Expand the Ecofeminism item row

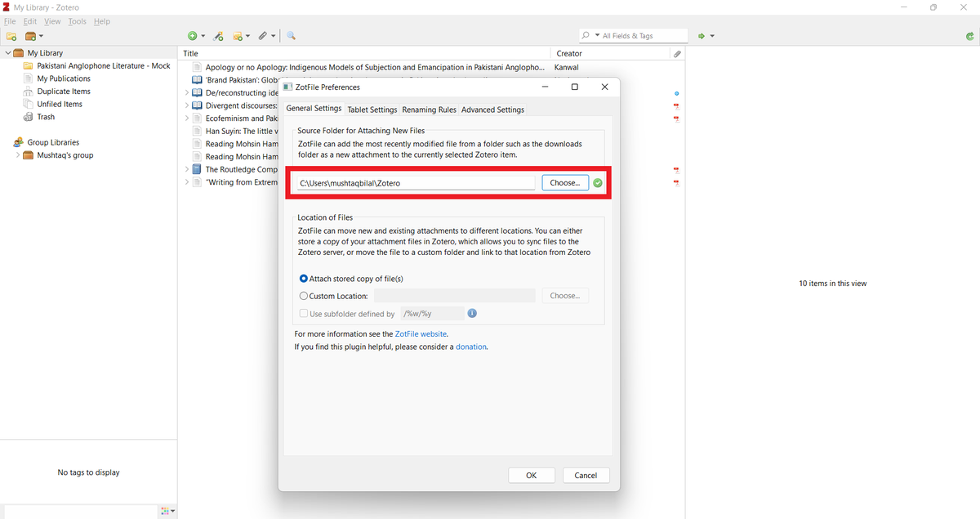(x=187, y=119)
